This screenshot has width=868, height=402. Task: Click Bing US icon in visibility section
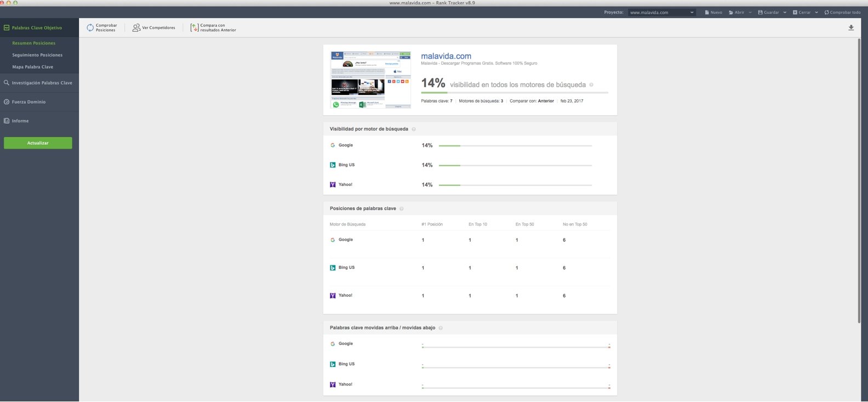(333, 165)
